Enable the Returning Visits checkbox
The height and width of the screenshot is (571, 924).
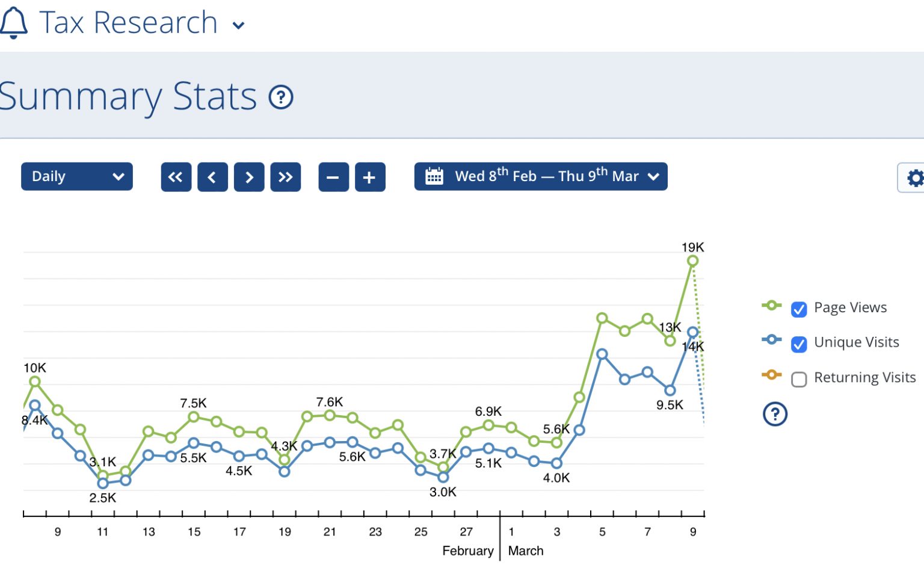click(x=799, y=379)
